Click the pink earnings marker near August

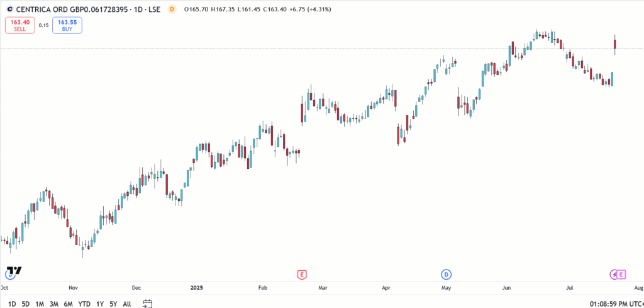coord(622,274)
